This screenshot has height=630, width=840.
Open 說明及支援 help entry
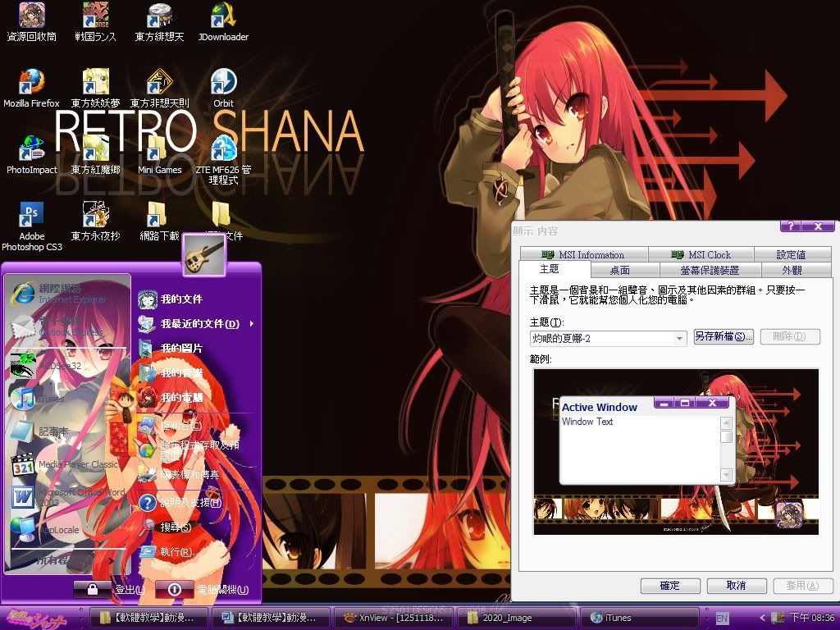tap(195, 503)
